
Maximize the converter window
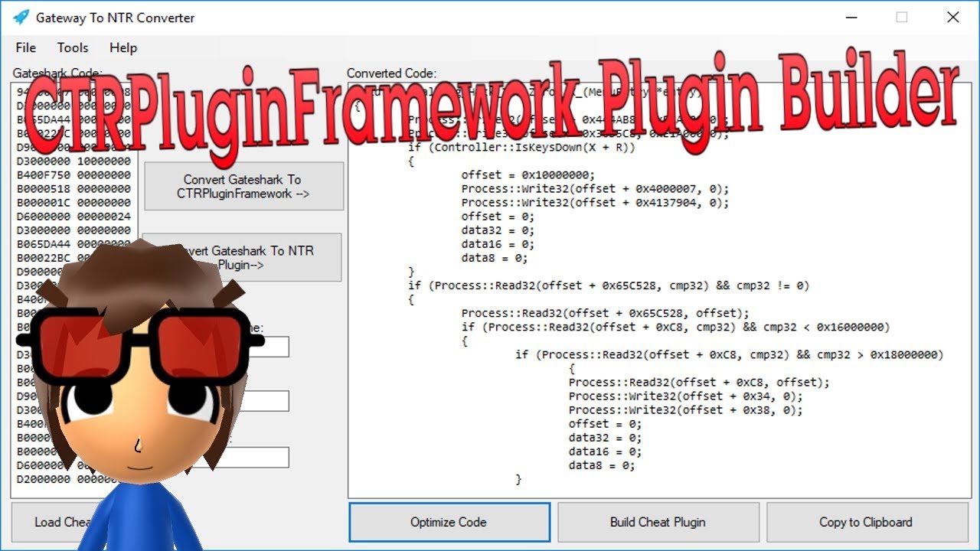[x=902, y=17]
